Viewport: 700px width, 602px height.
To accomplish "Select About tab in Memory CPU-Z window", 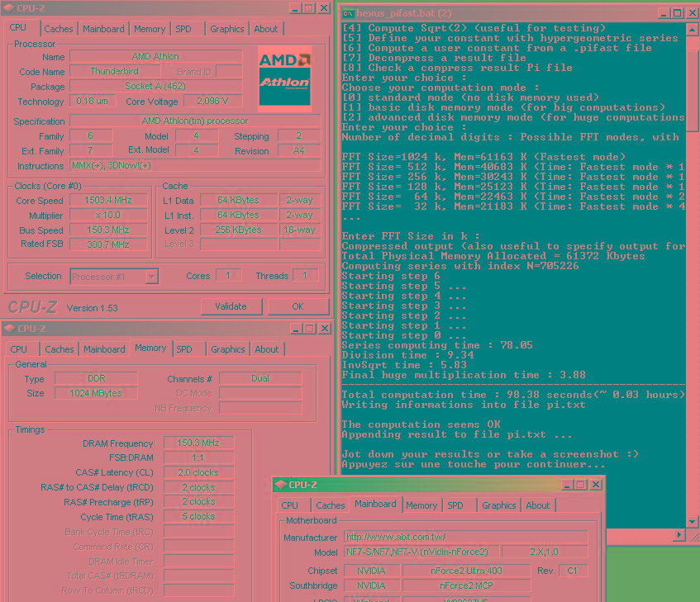I will (267, 349).
